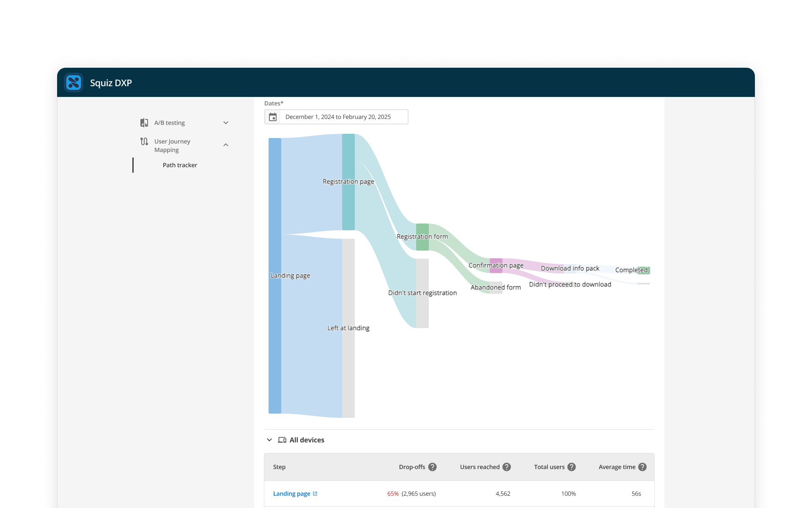Viewport: 812px width, 508px height.
Task: Click the Abandoned form node
Action: pyautogui.click(x=496, y=287)
